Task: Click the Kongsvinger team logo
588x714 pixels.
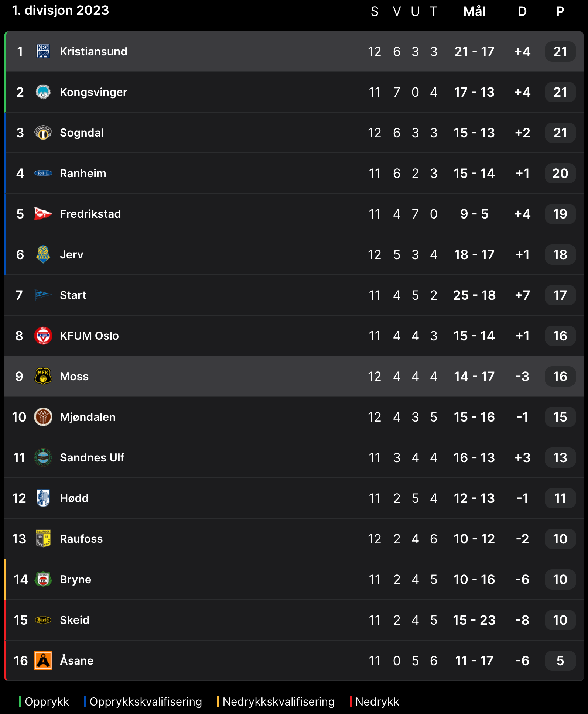Action: (43, 92)
